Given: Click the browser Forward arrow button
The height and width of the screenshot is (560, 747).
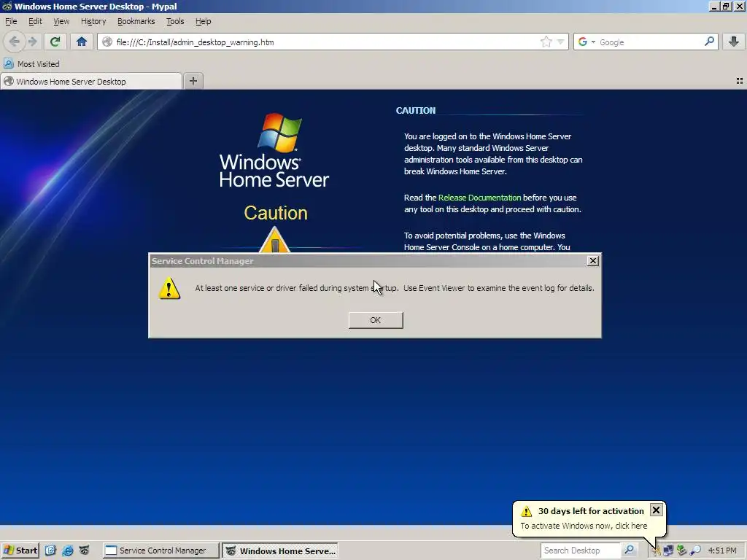Looking at the screenshot, I should (x=32, y=42).
